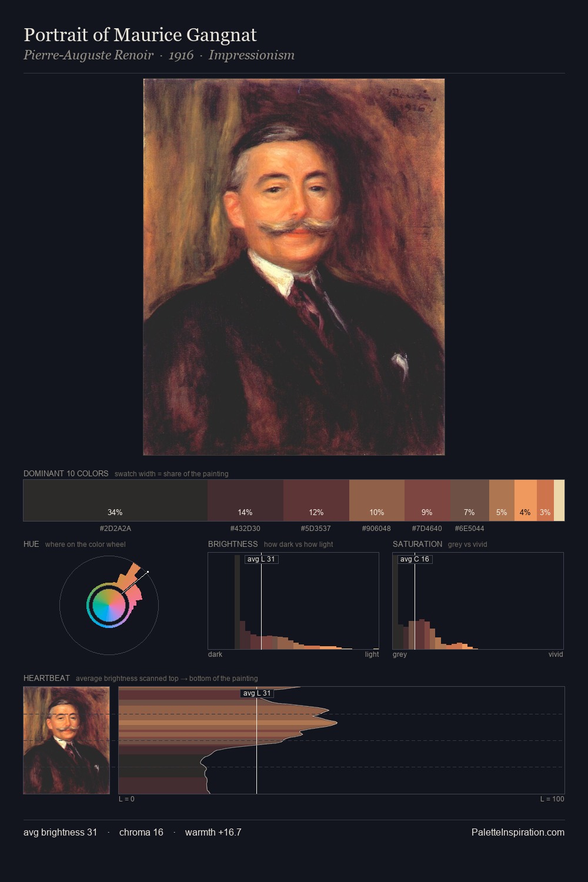Click the 'avg L 31' label in Heartbeat chart
This screenshot has width=588, height=882.
coord(257,693)
